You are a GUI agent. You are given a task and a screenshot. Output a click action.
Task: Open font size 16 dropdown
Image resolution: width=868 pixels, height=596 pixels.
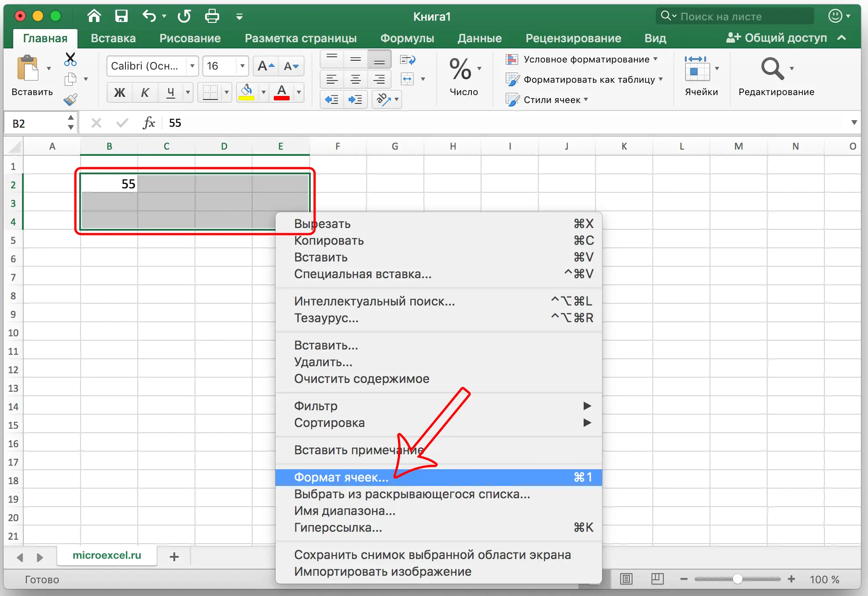[242, 66]
